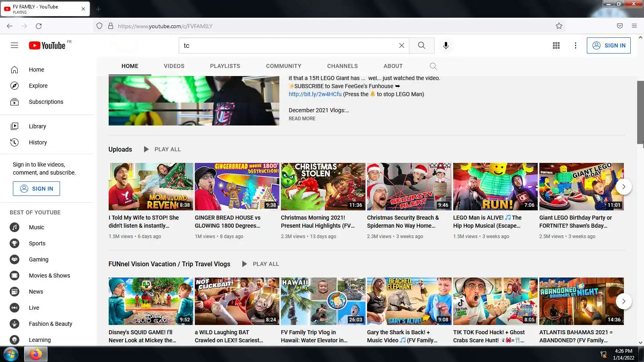
Task: Go to the YouTube logo home link
Action: click(x=47, y=45)
